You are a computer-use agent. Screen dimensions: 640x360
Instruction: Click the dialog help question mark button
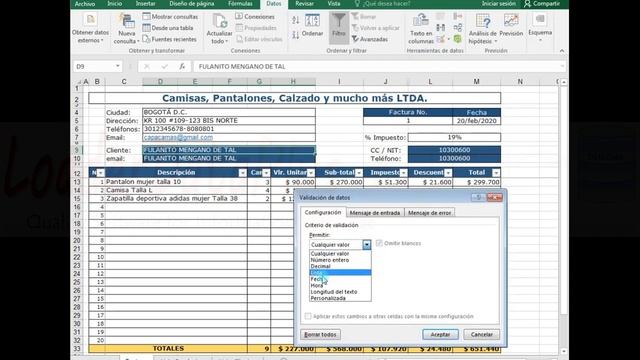478,198
